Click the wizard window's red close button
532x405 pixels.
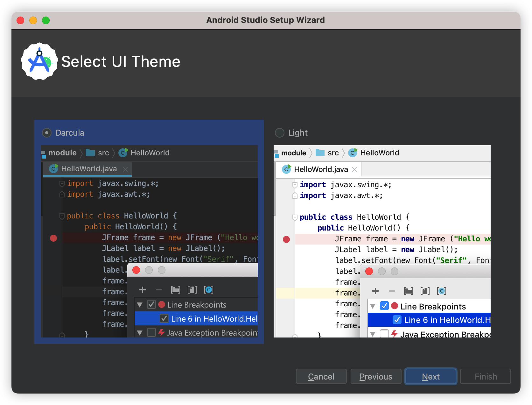(x=20, y=20)
